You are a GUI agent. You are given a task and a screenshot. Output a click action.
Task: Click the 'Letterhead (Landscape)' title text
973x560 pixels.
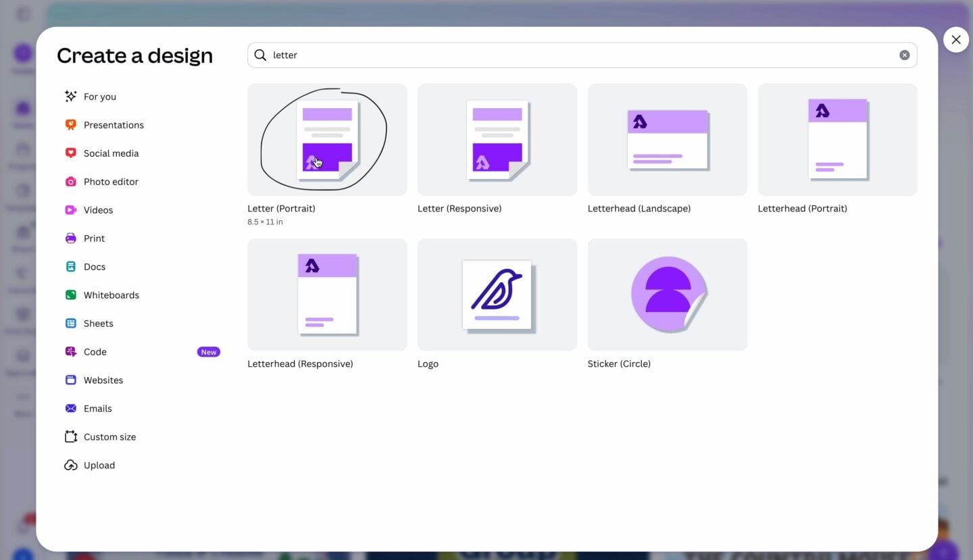(639, 209)
